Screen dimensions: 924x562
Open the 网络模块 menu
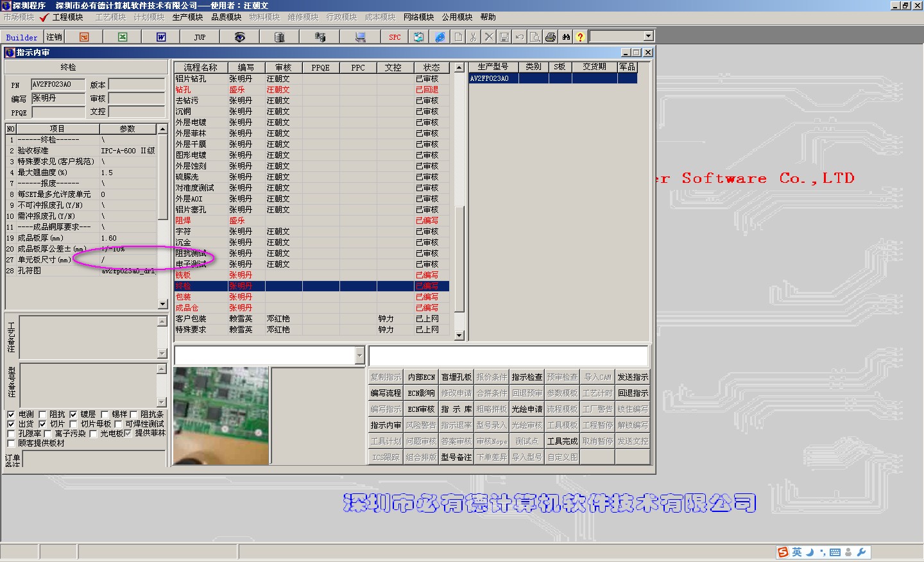418,17
